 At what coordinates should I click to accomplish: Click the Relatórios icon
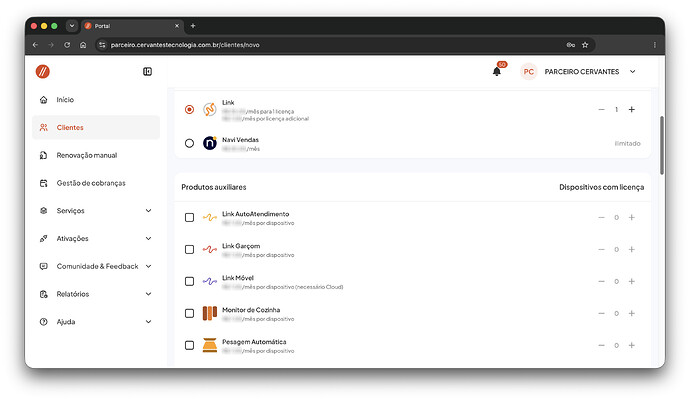click(44, 294)
